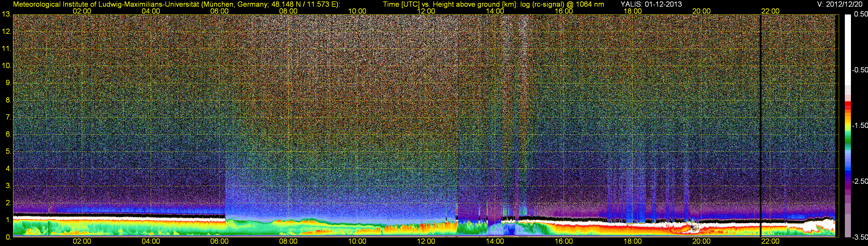Click the -2.50 colorbar scale value

coord(860,181)
